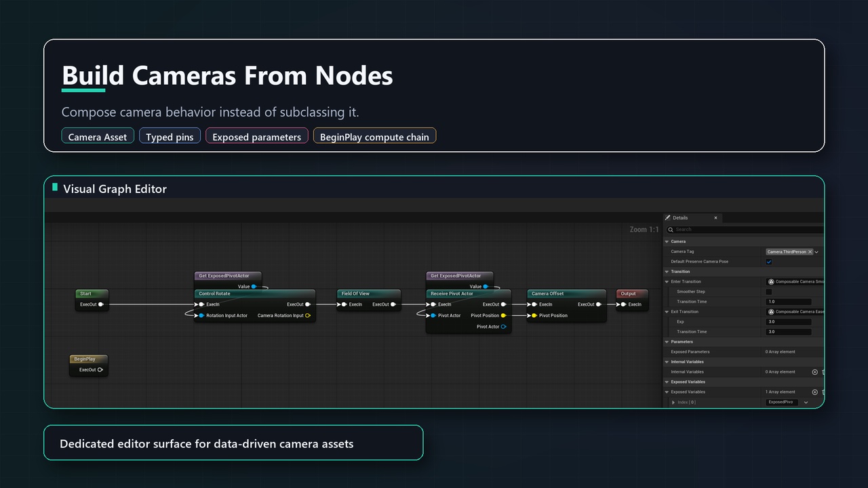Edit Exit Transition Time value 3.0
The width and height of the screenshot is (868, 488).
(789, 332)
